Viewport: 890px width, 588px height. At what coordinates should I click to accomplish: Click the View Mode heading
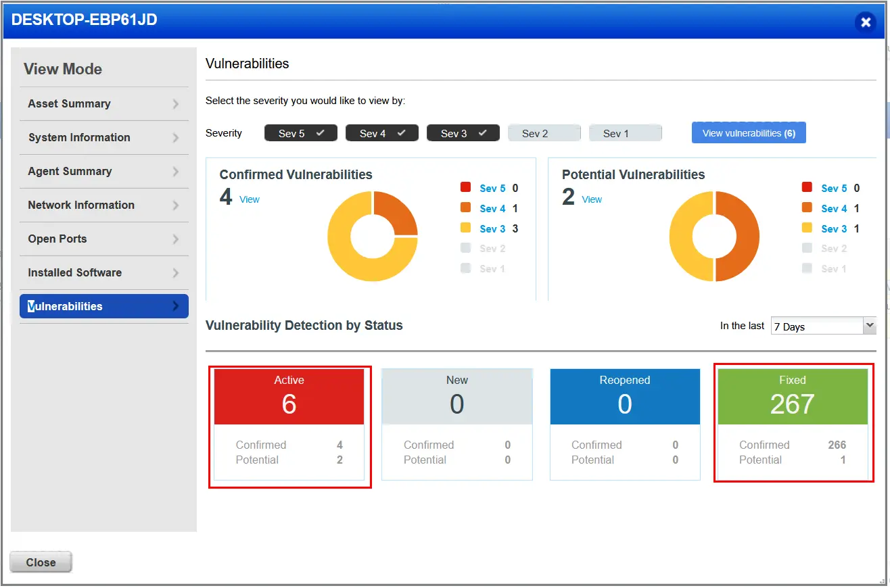point(63,69)
